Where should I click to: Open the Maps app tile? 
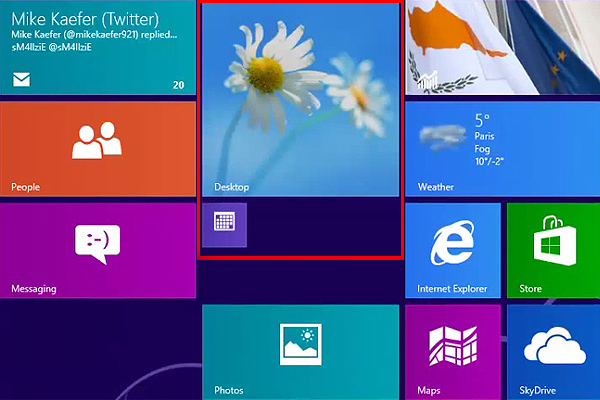coord(452,350)
